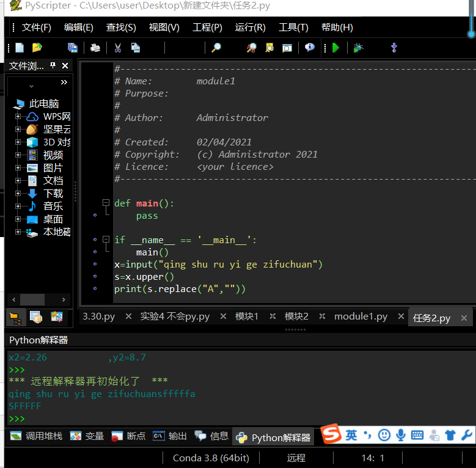This screenshot has height=468, width=476.
Task: Open the 运行(R) menu
Action: 250,27
